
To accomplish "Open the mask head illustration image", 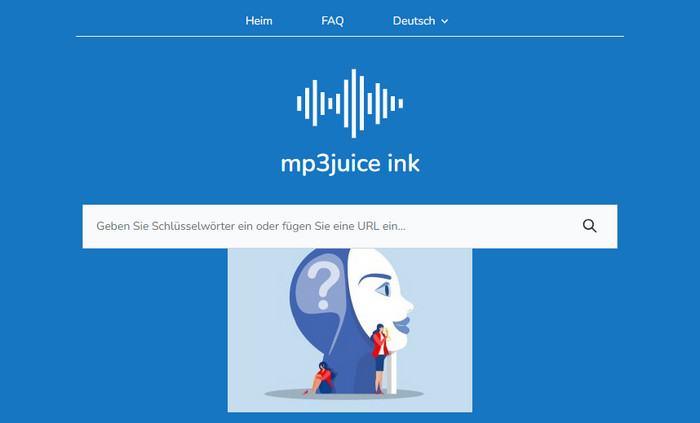I will [x=350, y=330].
